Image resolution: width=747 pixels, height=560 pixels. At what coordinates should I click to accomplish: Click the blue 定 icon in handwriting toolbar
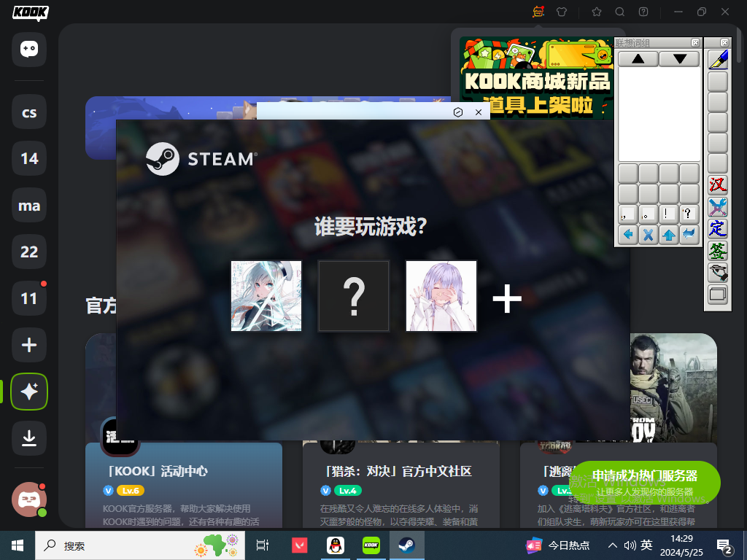click(x=718, y=228)
